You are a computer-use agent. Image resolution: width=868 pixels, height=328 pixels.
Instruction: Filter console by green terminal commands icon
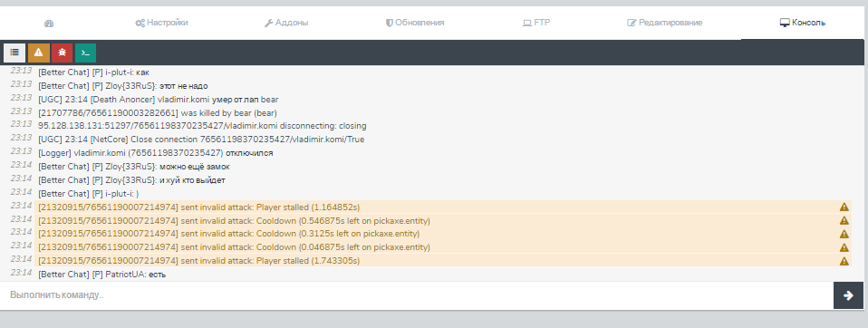[x=85, y=53]
